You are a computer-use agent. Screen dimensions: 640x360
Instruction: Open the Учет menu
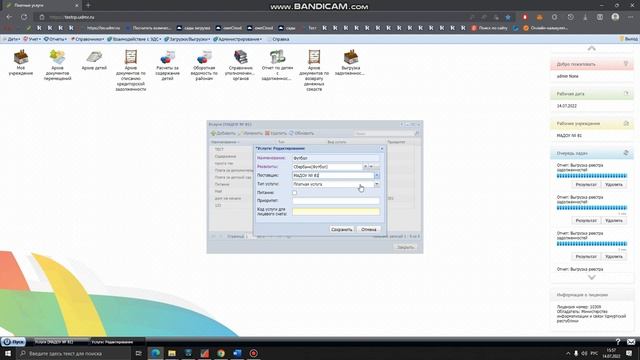pos(32,39)
